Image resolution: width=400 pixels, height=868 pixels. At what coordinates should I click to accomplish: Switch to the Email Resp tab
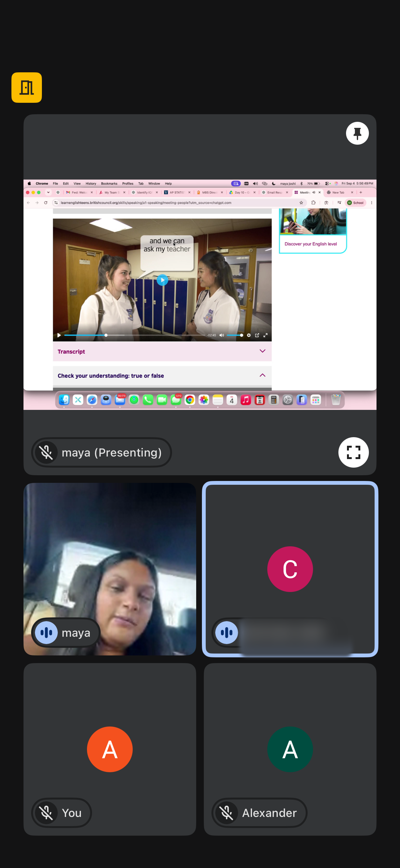click(x=275, y=192)
